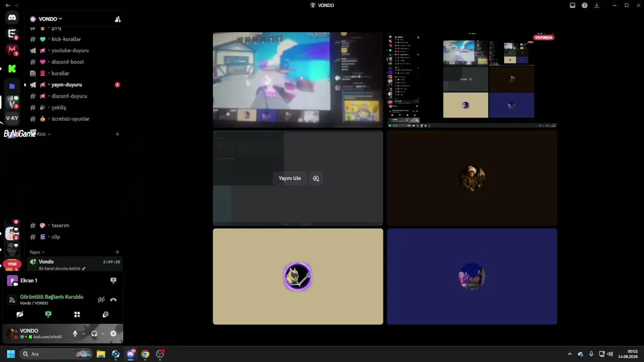The width and height of the screenshot is (644, 362).
Task: Open the discord-boost channel
Action: (74, 62)
